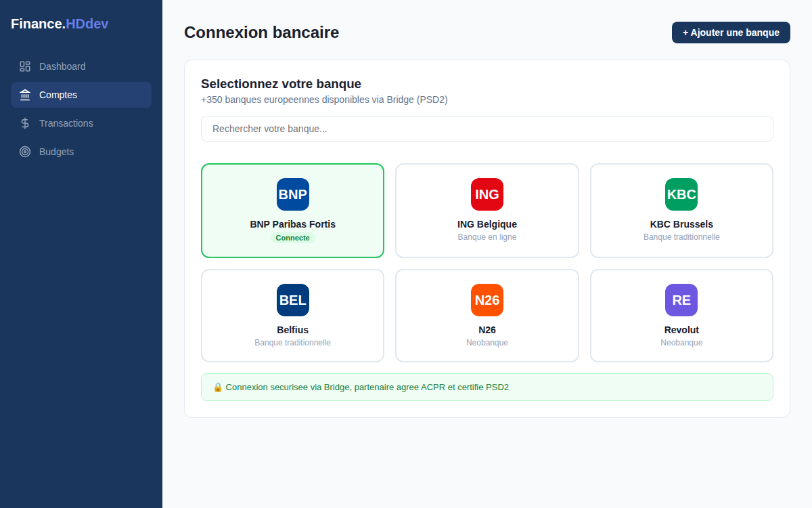
Task: Click the Comptes bank icon in sidebar
Action: [x=25, y=95]
